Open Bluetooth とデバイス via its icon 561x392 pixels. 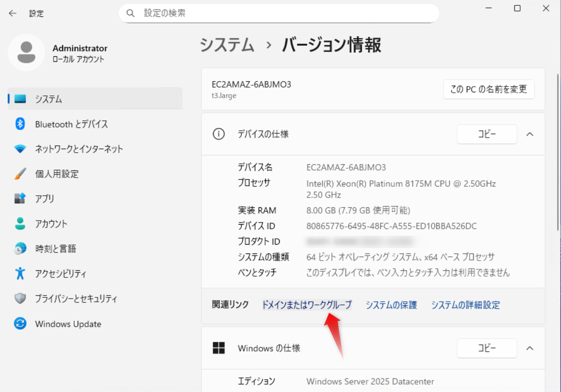coord(20,124)
